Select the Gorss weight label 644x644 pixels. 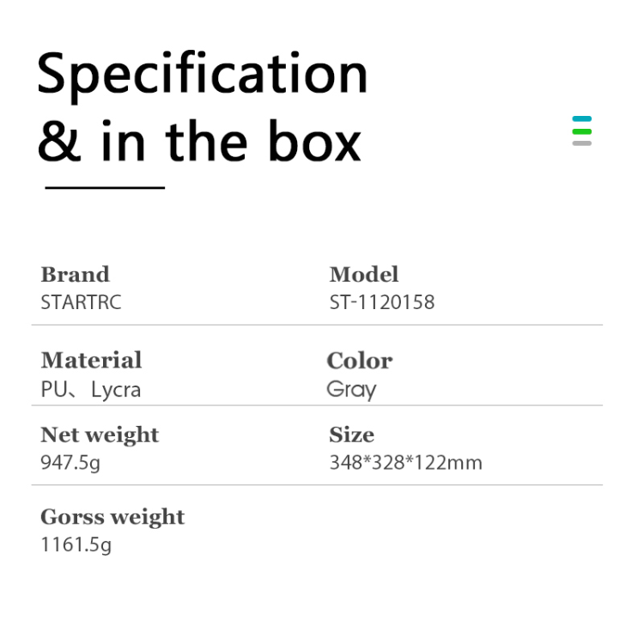(112, 517)
